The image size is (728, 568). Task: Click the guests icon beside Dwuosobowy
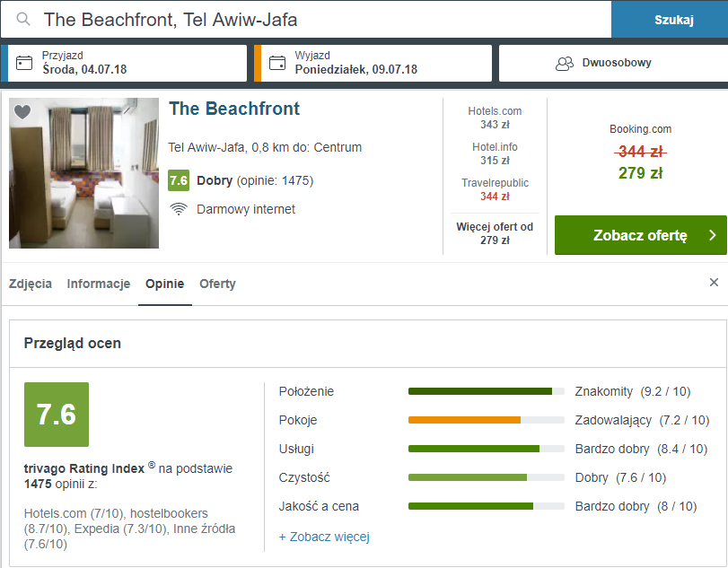(x=565, y=64)
